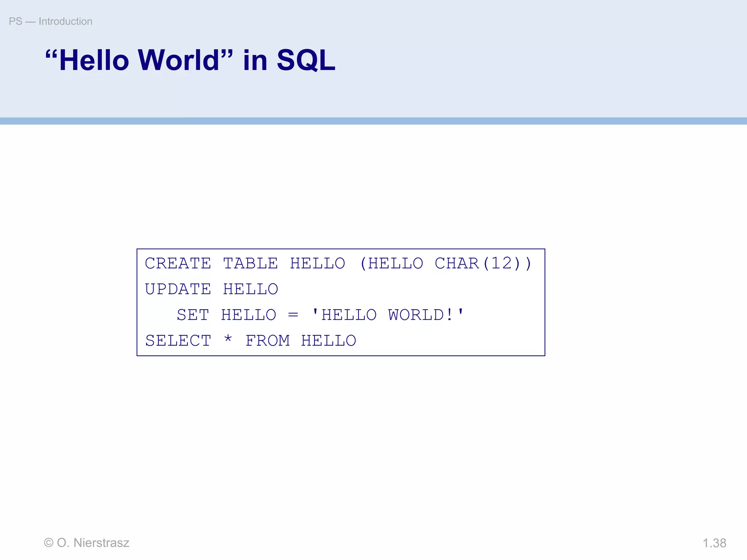Screen dimensions: 747x560
Task: Click the slide number 1.38
Action: pos(714,543)
